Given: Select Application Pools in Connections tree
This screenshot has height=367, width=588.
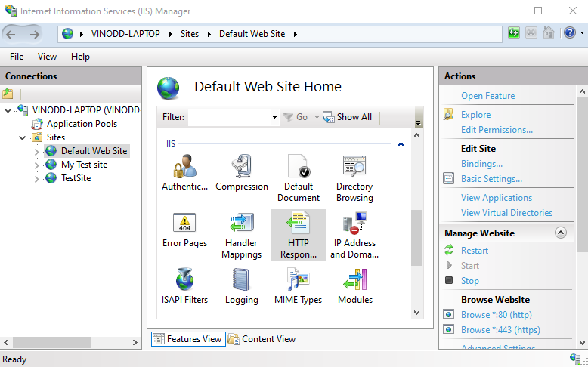Looking at the screenshot, I should tap(82, 124).
